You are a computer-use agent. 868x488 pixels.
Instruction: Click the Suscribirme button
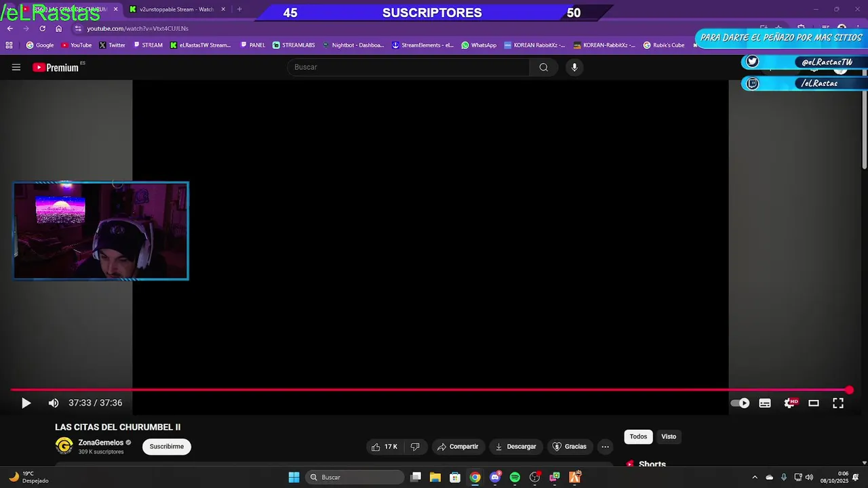point(167,447)
